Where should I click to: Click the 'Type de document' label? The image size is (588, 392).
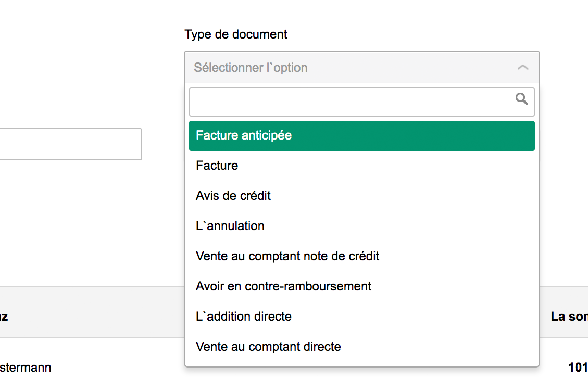(x=235, y=34)
